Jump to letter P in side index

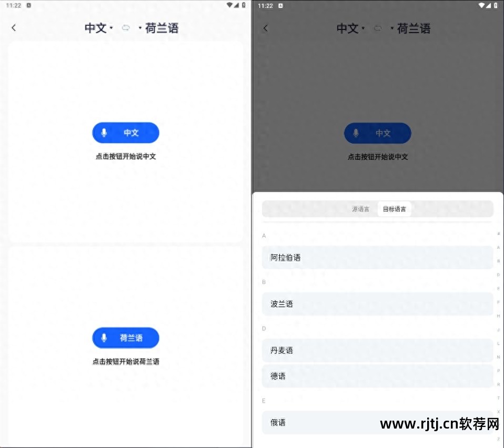[x=499, y=371]
